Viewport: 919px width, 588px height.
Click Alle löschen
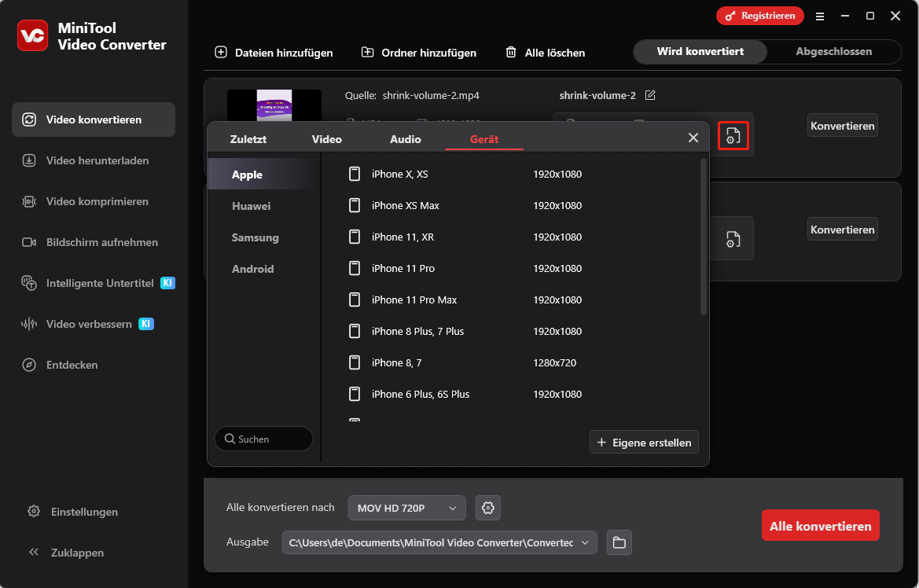pyautogui.click(x=545, y=53)
